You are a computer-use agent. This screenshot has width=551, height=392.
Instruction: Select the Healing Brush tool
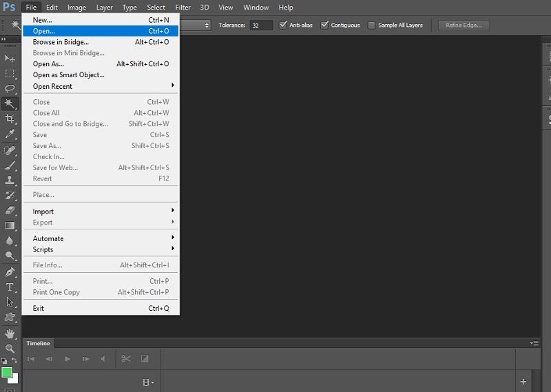click(x=10, y=150)
